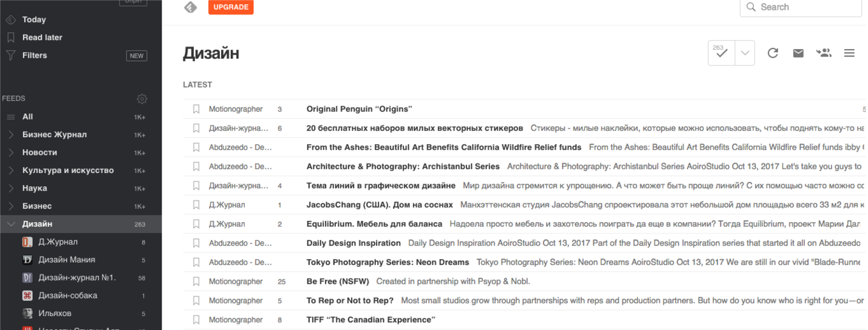Image resolution: width=868 pixels, height=330 pixels.
Task: Open the Дизайн Мания feed icon
Action: pyautogui.click(x=27, y=260)
